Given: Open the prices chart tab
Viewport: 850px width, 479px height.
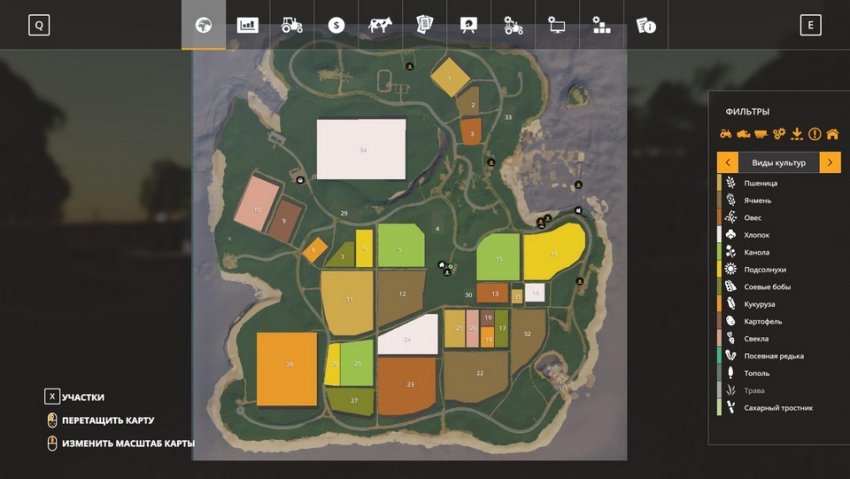Looking at the screenshot, I should pos(248,25).
